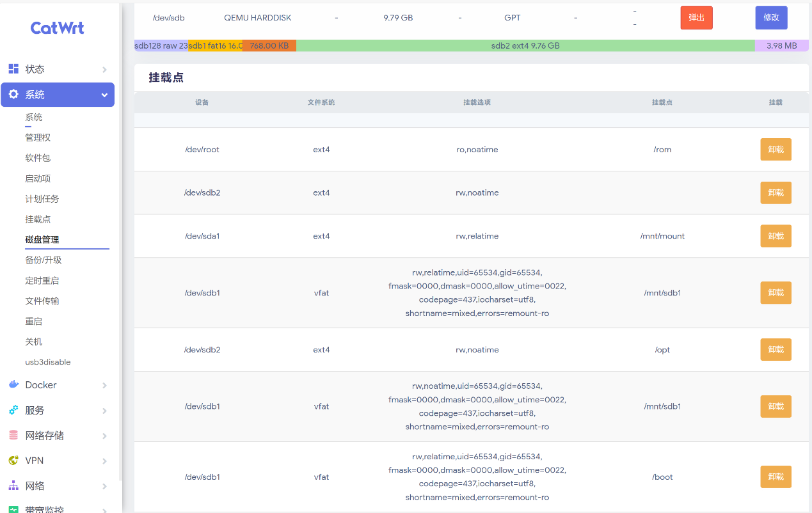
Task: Click the CatWrt logo
Action: pyautogui.click(x=57, y=28)
